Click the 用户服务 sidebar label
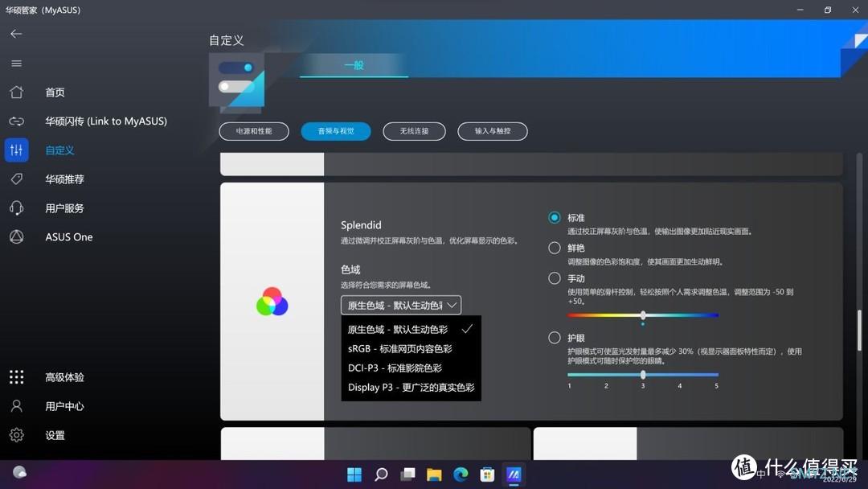868x489 pixels. click(65, 208)
